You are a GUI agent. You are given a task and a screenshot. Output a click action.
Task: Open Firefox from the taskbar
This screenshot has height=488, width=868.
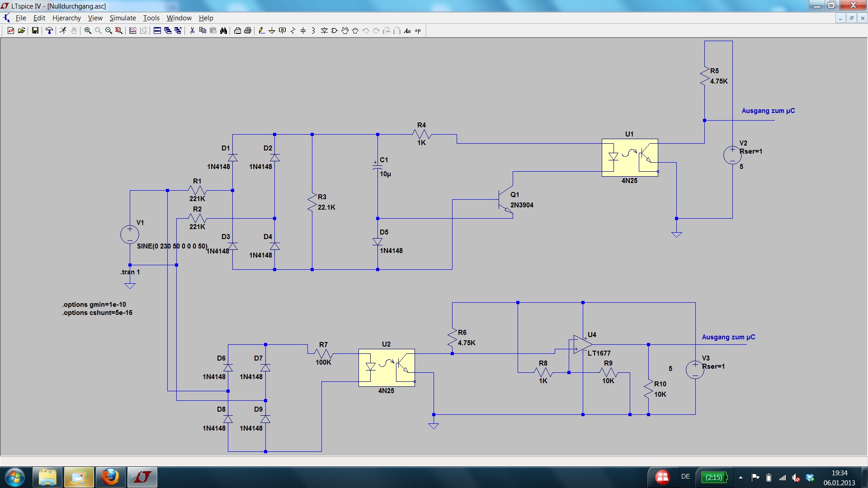[x=110, y=477]
